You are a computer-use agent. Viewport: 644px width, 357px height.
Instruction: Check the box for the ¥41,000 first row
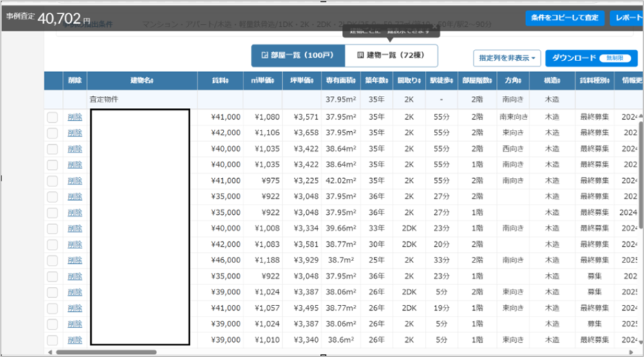pyautogui.click(x=53, y=117)
